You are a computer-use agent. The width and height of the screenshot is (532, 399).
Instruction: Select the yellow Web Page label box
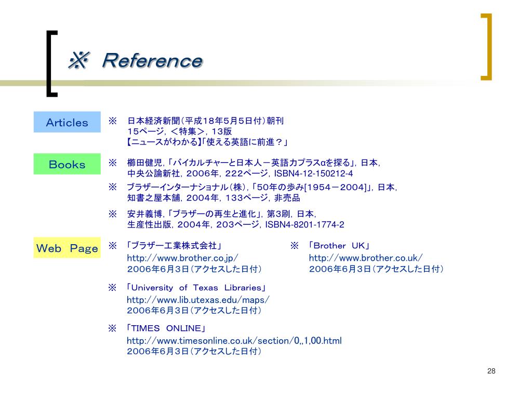coord(67,248)
